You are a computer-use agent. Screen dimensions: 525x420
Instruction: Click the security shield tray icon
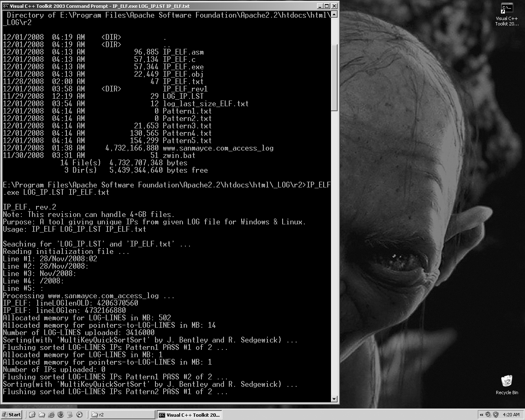pyautogui.click(x=495, y=415)
